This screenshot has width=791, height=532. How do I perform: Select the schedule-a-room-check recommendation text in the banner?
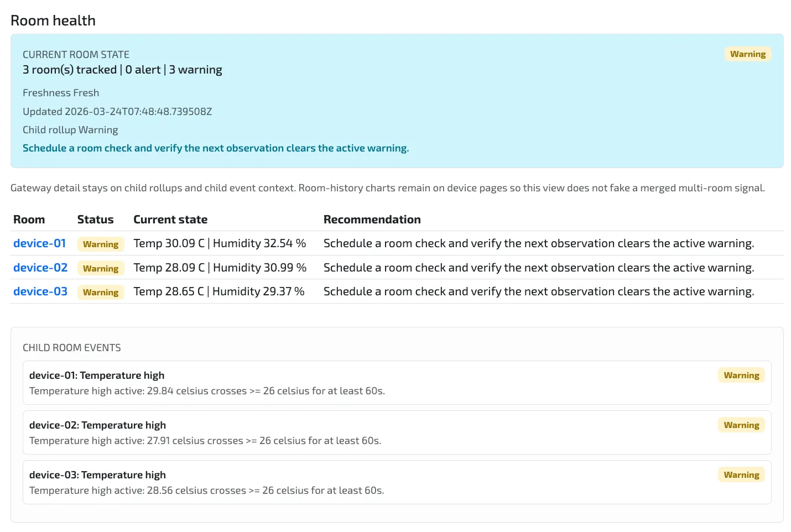point(215,148)
